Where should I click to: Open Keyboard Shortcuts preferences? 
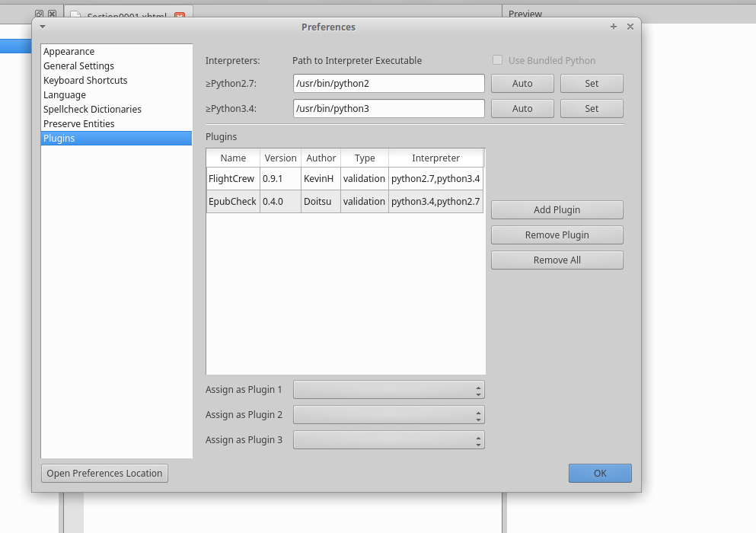(x=116, y=81)
